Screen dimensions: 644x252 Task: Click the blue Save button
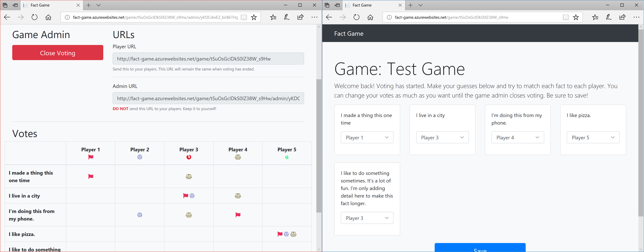point(480,248)
